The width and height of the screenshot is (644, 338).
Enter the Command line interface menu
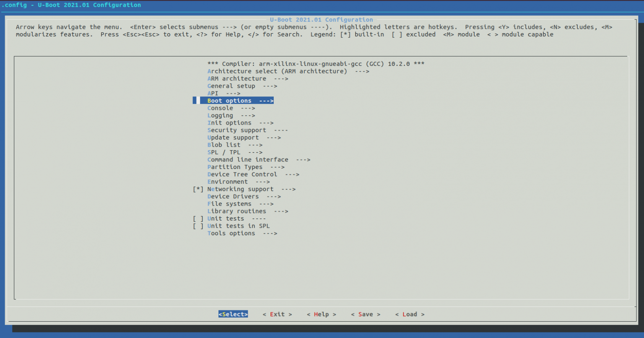[x=248, y=159]
